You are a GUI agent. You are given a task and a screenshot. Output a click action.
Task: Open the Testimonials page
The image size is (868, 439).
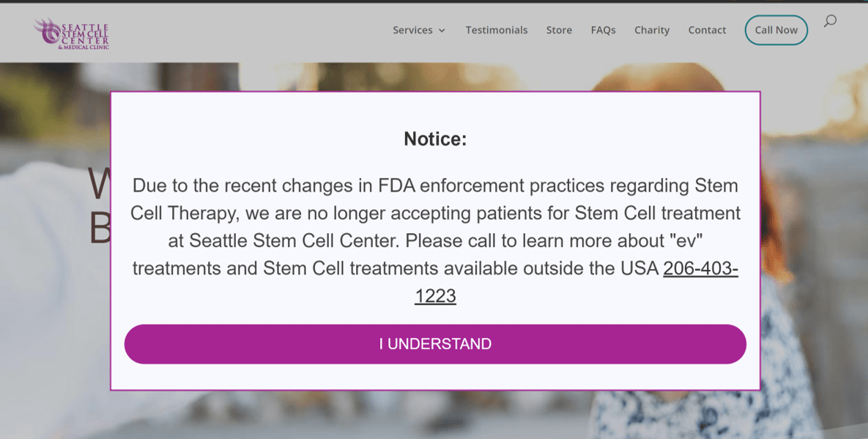(x=497, y=30)
